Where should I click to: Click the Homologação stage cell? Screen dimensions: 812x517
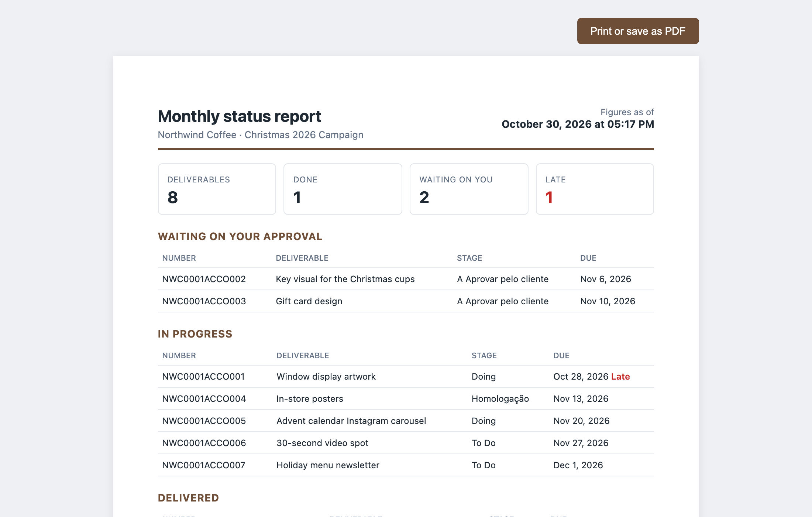(500, 399)
